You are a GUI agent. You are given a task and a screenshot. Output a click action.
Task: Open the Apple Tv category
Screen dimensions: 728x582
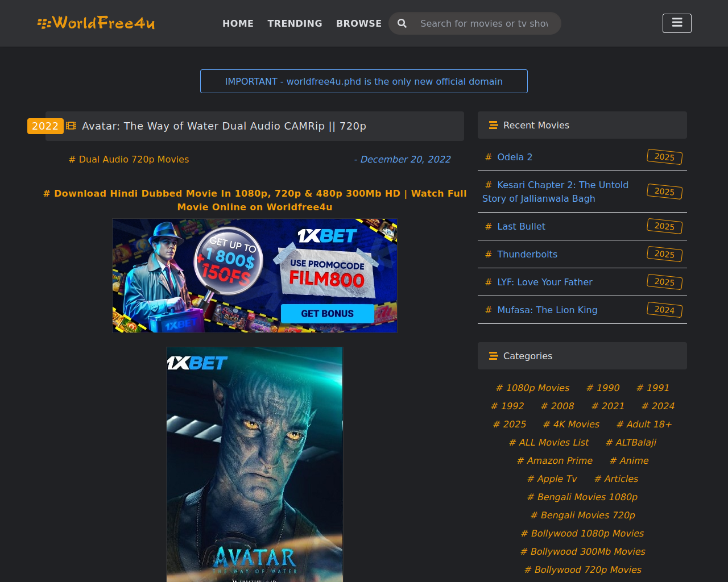click(552, 479)
